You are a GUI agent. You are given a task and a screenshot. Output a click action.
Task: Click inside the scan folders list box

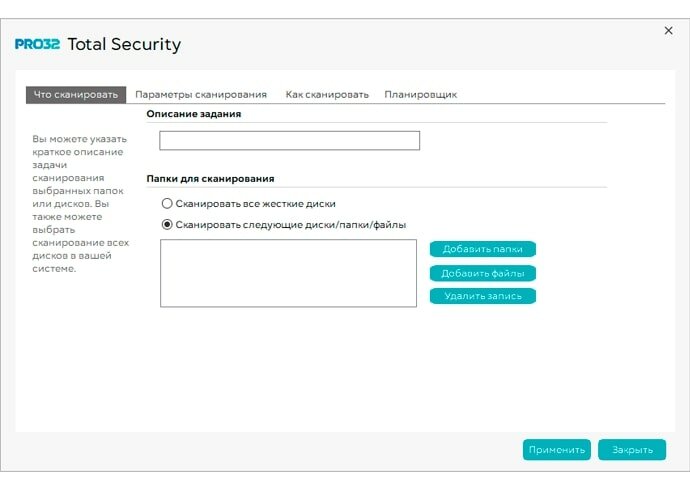click(x=288, y=272)
